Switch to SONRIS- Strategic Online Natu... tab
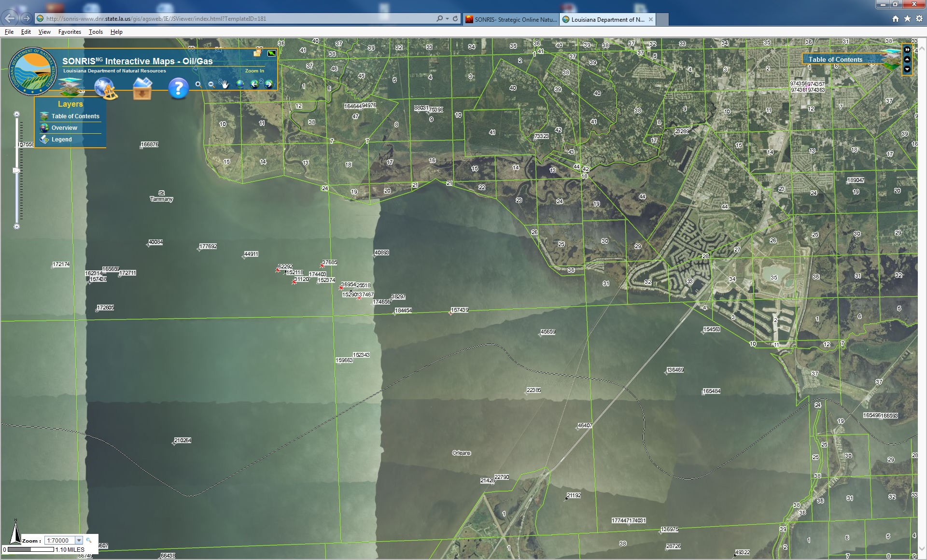927x560 pixels. [511, 19]
